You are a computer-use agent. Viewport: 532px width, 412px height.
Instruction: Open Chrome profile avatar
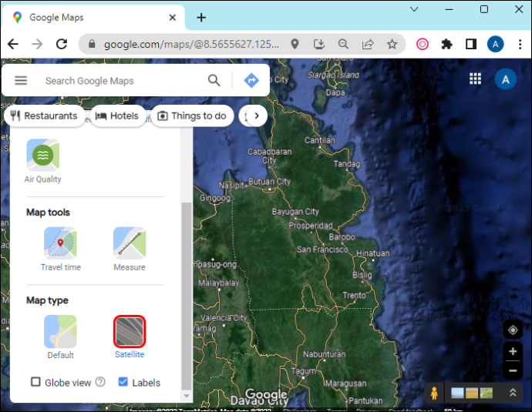(495, 44)
